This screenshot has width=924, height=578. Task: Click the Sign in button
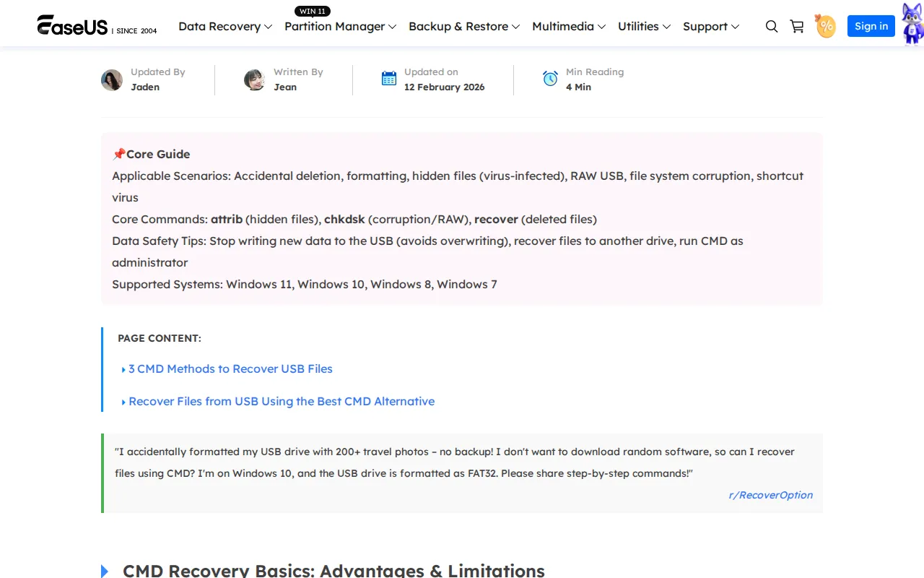pos(871,26)
